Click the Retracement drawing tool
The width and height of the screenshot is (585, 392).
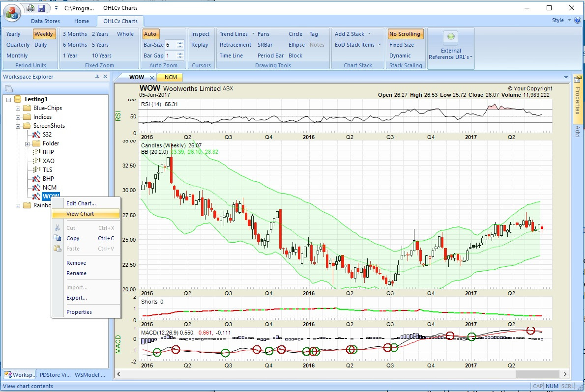[x=235, y=45]
